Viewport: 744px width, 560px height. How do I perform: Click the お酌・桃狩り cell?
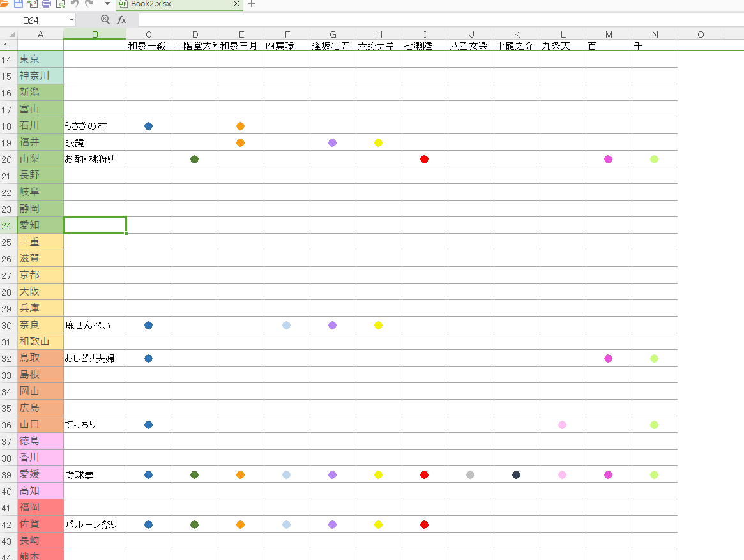(95, 159)
